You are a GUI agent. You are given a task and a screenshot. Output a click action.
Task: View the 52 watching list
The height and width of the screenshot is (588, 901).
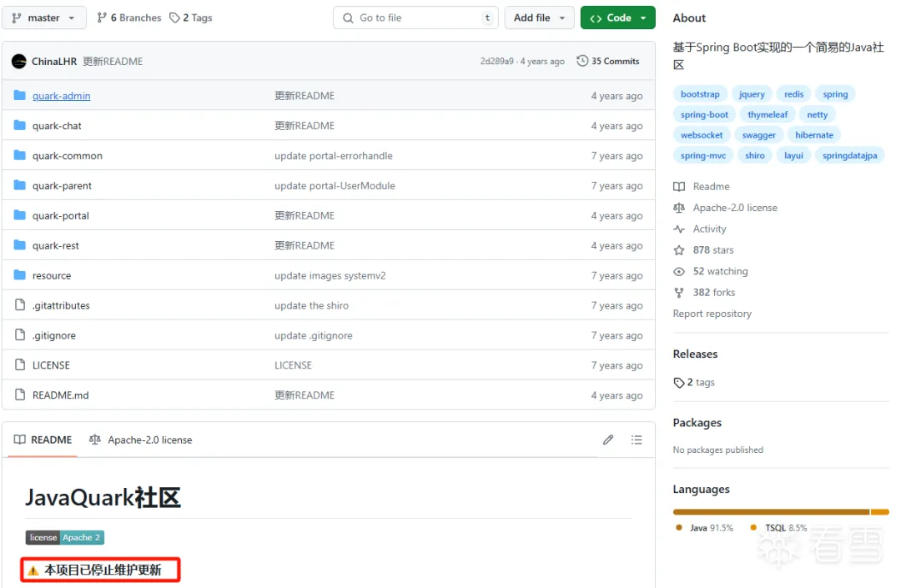point(711,271)
